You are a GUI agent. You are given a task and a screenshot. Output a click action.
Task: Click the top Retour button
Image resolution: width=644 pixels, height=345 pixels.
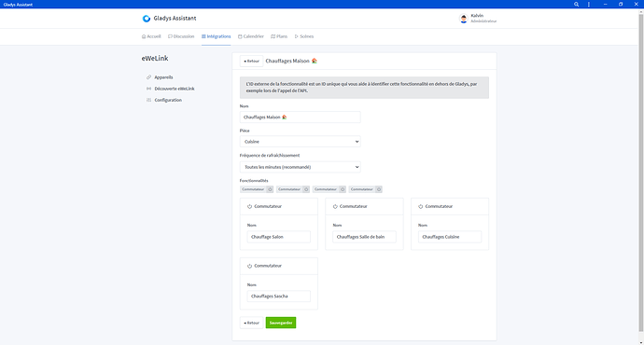coord(251,62)
